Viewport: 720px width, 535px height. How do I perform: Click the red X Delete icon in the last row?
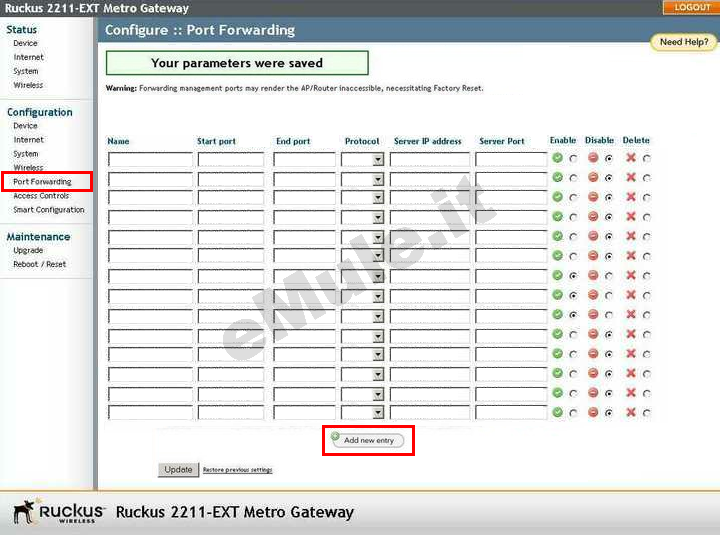631,412
